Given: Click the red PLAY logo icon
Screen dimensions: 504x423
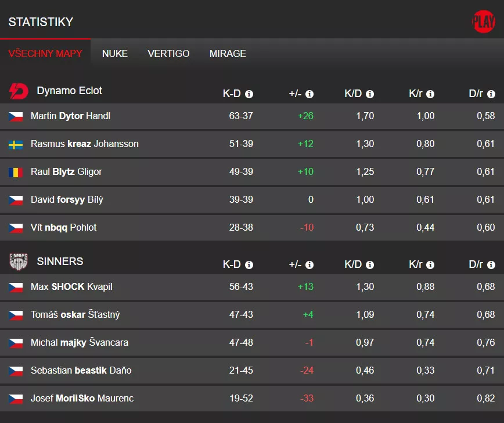Looking at the screenshot, I should [483, 22].
